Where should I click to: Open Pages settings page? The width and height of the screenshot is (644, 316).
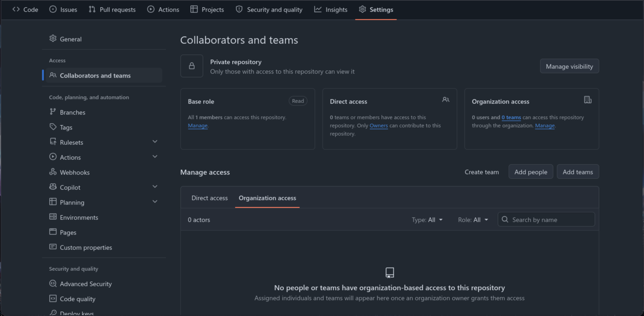coord(104,232)
